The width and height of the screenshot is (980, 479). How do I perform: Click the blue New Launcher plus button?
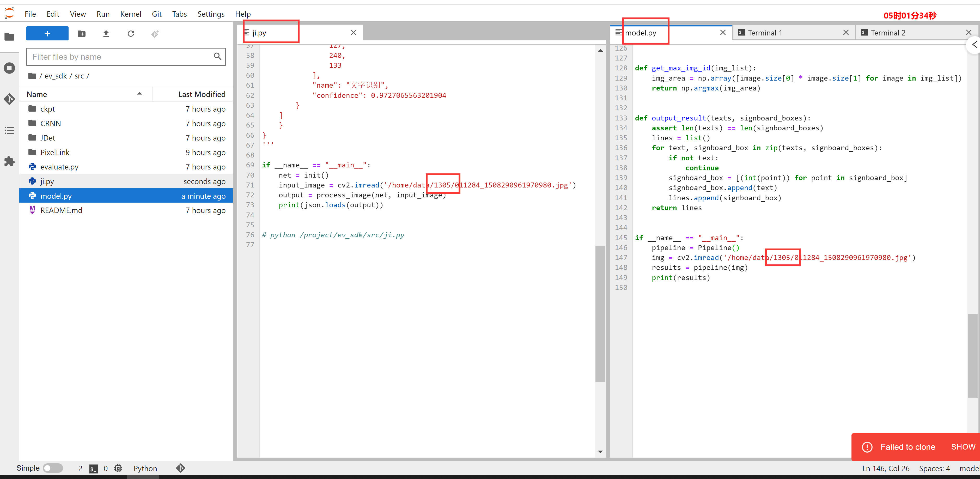coord(47,33)
